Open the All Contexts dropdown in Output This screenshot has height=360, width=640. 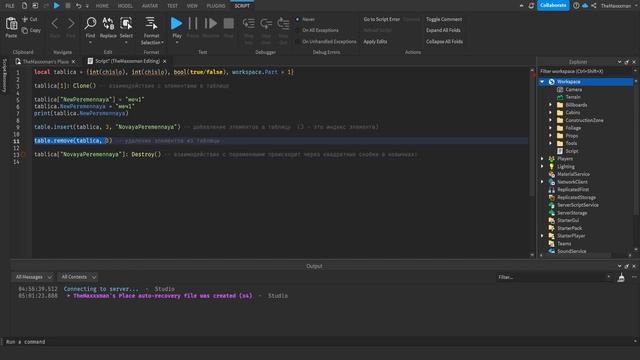pyautogui.click(x=78, y=277)
